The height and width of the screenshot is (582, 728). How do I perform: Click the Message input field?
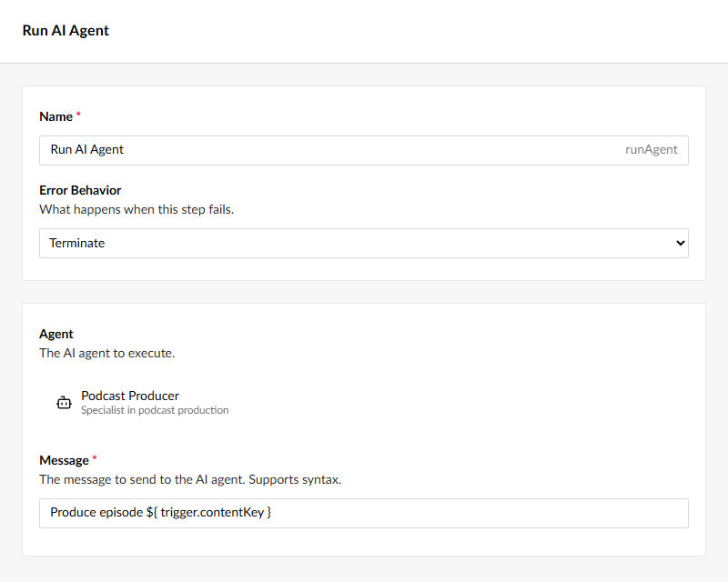click(x=363, y=513)
